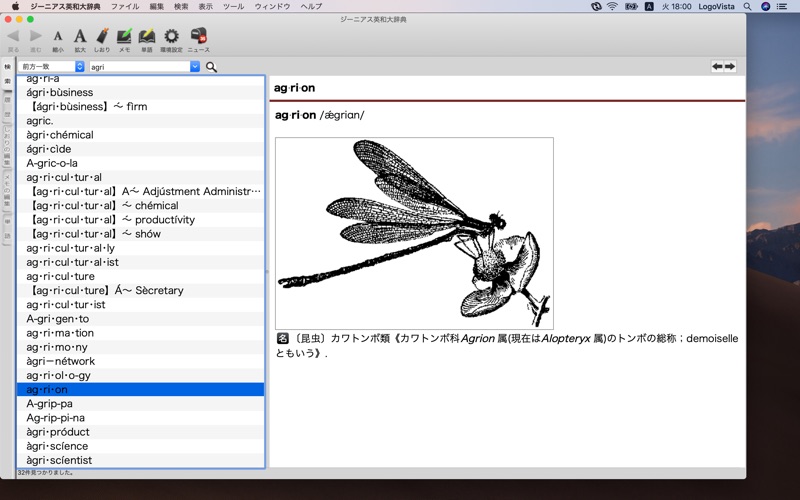Select the 【ágri·bùsiness】〜 firm entry

pos(140,107)
